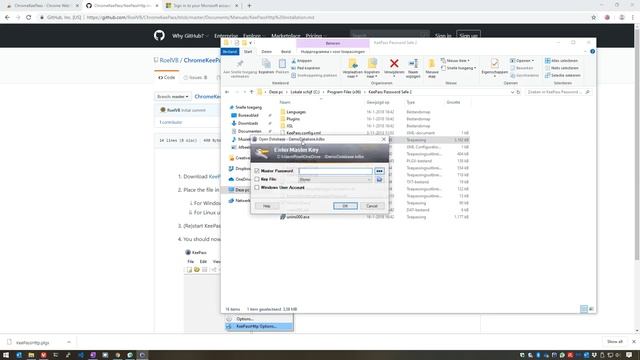Click Niets selecteren in ribbon

[562, 68]
